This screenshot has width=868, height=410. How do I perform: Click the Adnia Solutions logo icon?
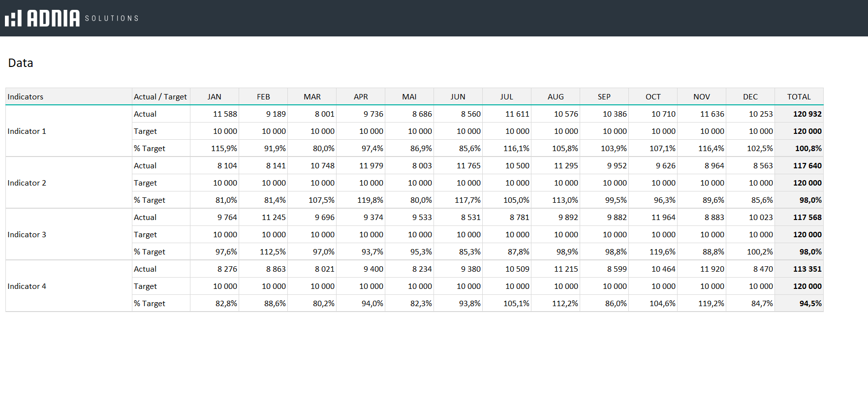[14, 18]
